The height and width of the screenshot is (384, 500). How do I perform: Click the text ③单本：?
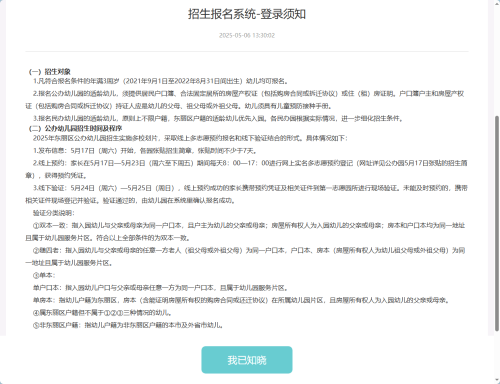44,275
